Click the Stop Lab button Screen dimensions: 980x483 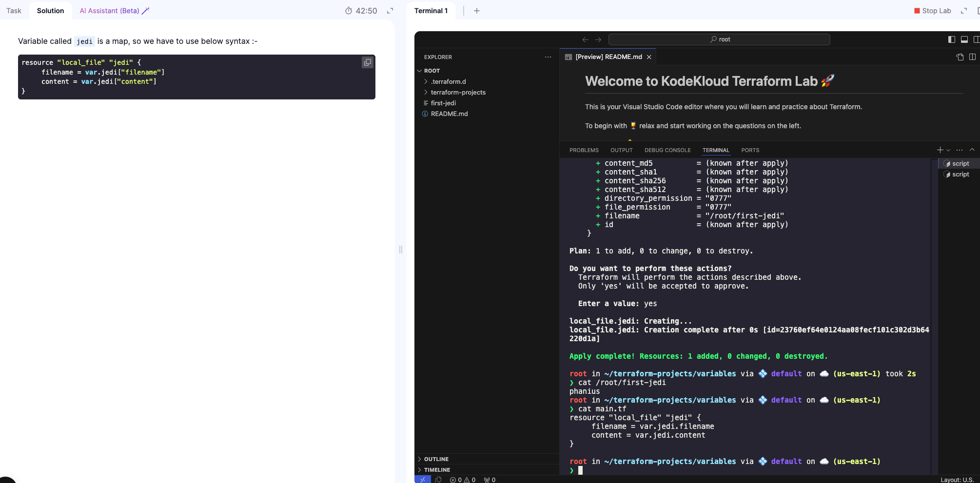click(932, 11)
